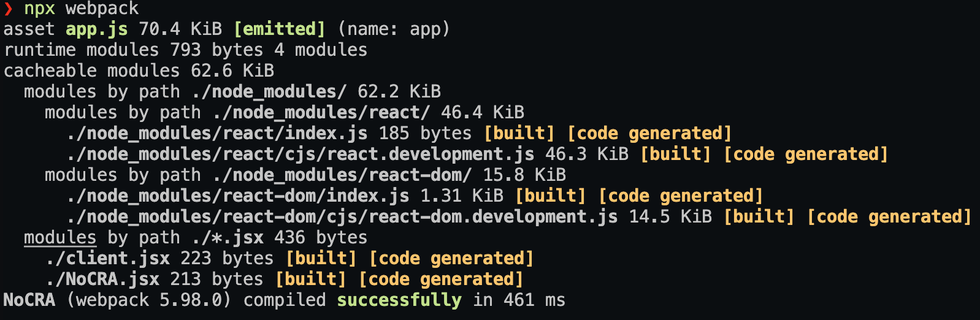Screen dimensions: 980x320
Task: Click the underlined 'modules' word
Action: 60,238
